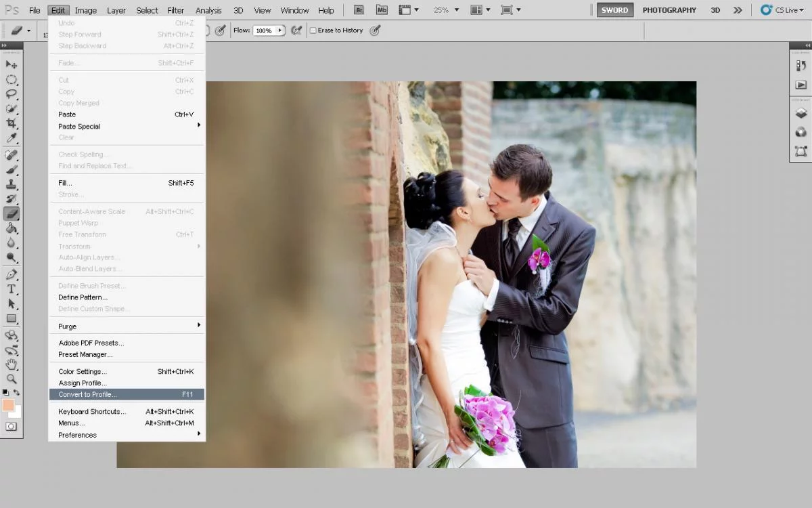
Task: Open the Filter menu
Action: pos(176,10)
